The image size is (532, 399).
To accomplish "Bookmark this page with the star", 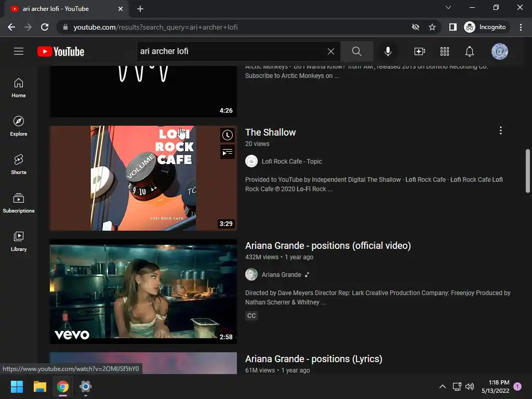I will tap(432, 27).
